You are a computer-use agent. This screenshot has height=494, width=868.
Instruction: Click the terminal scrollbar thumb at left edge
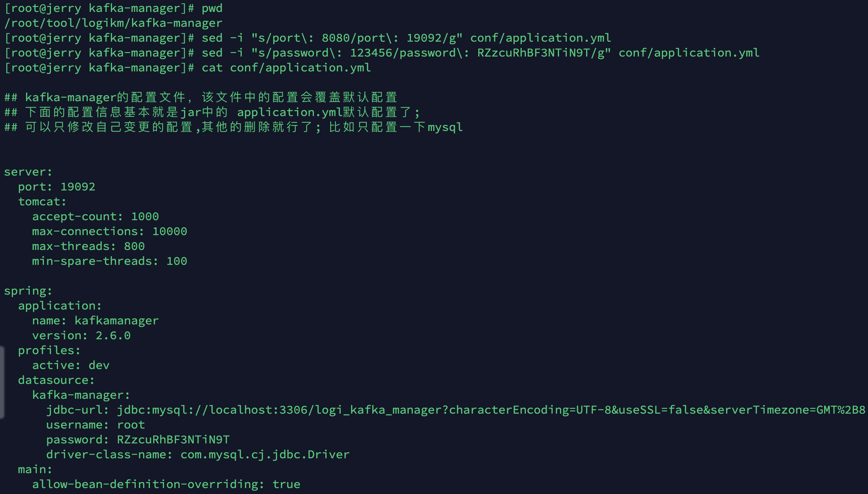point(2,382)
